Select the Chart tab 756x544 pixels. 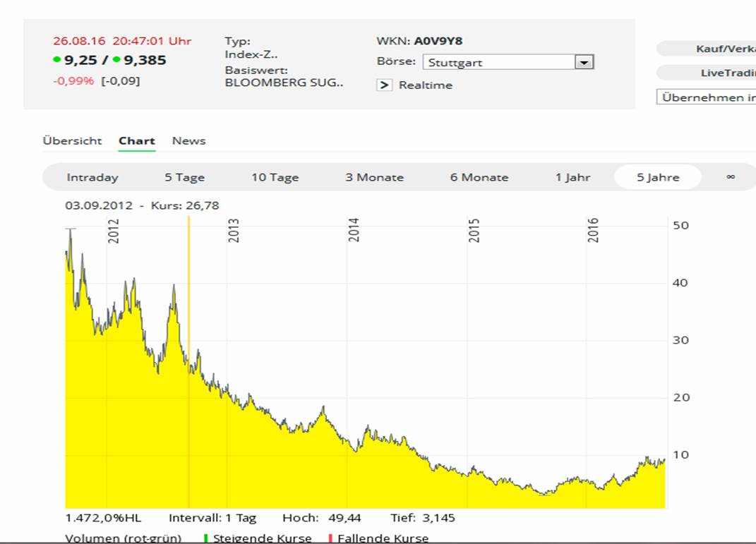tap(136, 140)
